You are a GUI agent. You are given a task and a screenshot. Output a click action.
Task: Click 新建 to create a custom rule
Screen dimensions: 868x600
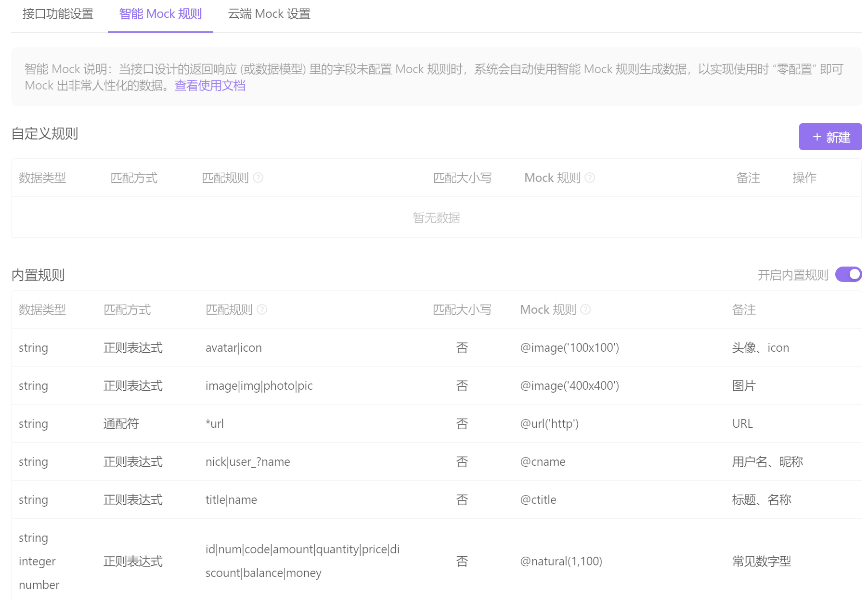(830, 137)
